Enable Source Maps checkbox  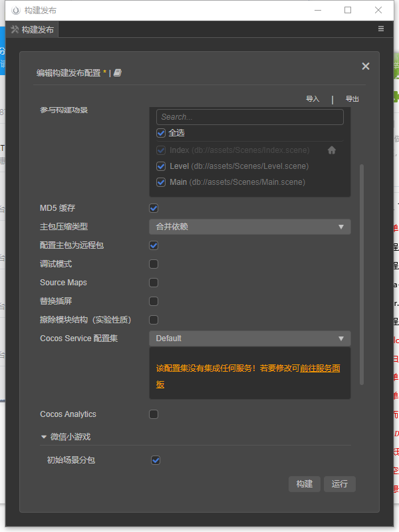(154, 283)
